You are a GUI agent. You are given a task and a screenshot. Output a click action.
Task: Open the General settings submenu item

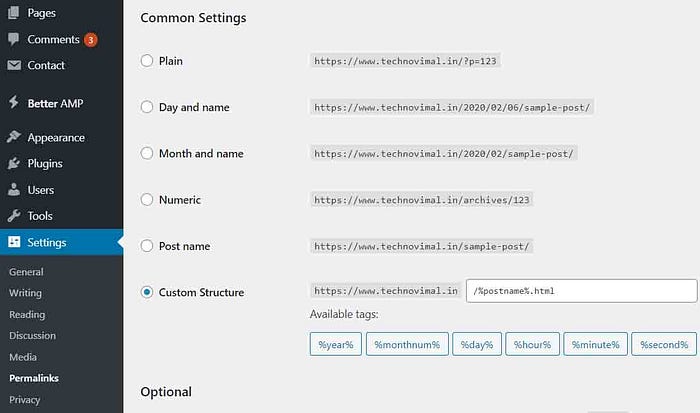point(26,272)
